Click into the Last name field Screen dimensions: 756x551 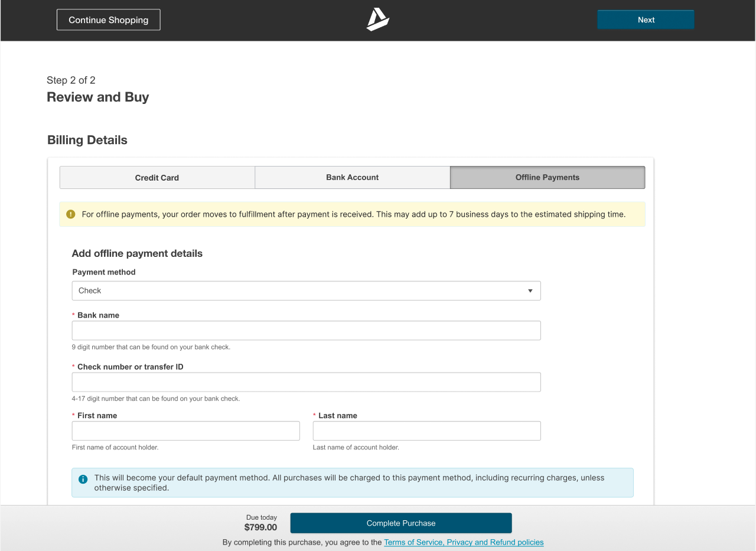click(426, 431)
